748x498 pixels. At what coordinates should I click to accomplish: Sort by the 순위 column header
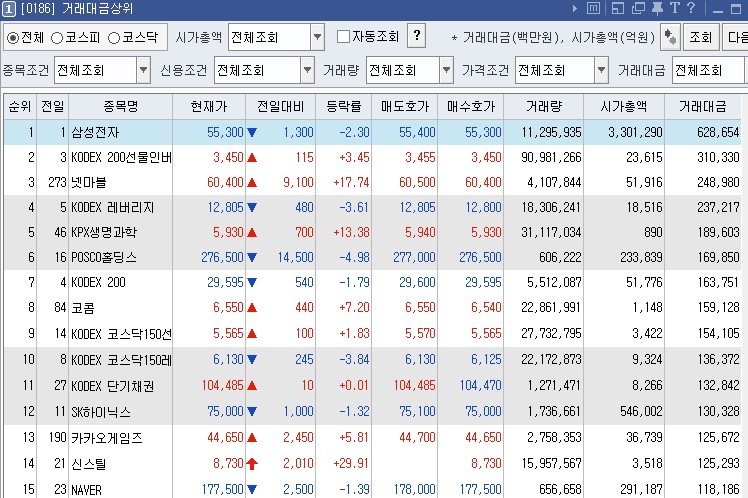click(x=20, y=106)
